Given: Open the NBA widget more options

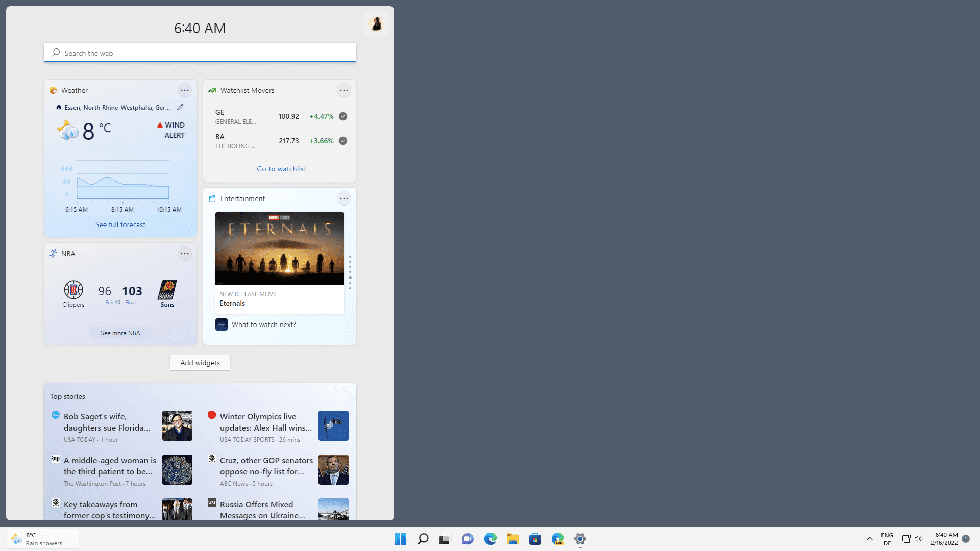Looking at the screenshot, I should (185, 254).
